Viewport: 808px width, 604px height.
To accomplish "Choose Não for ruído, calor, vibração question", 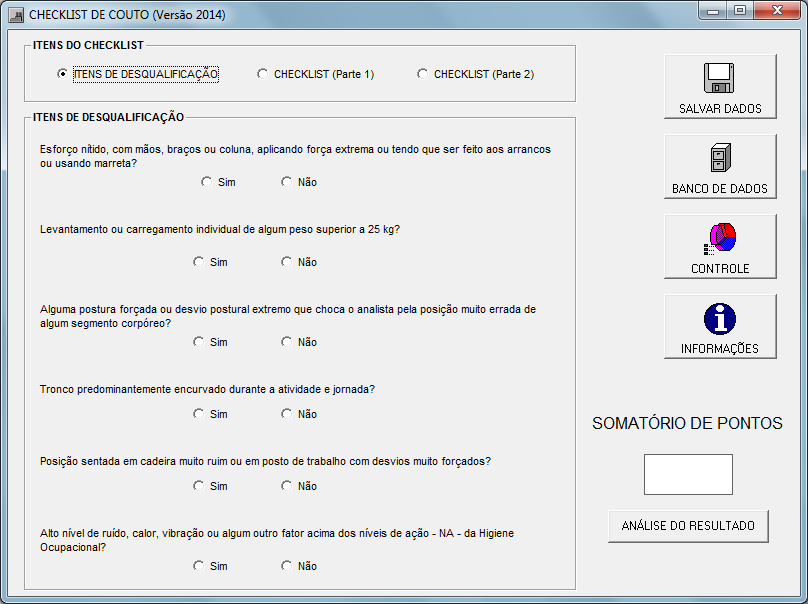I will (x=299, y=566).
